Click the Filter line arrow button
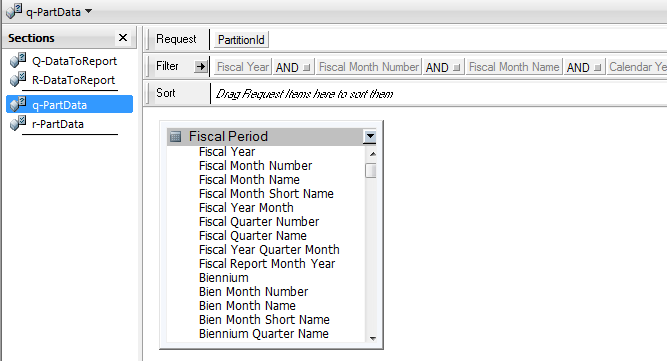This screenshot has width=667, height=361. tap(201, 66)
